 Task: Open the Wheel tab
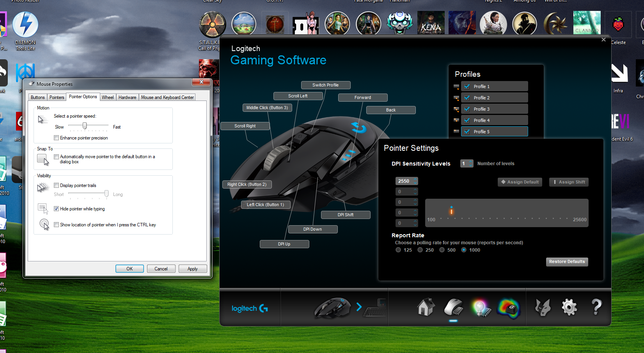[108, 97]
